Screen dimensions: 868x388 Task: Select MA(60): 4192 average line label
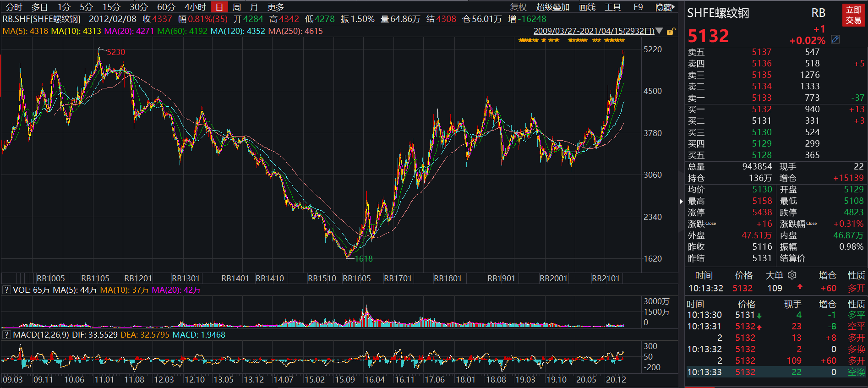click(x=182, y=31)
